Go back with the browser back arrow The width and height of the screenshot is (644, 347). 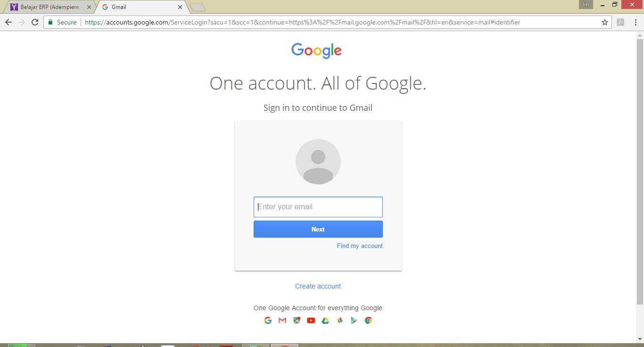click(8, 22)
